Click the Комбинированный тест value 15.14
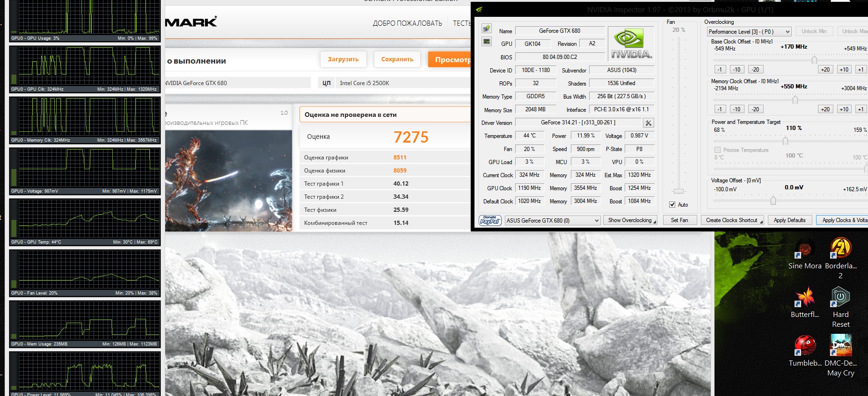The width and height of the screenshot is (868, 396). click(x=401, y=223)
